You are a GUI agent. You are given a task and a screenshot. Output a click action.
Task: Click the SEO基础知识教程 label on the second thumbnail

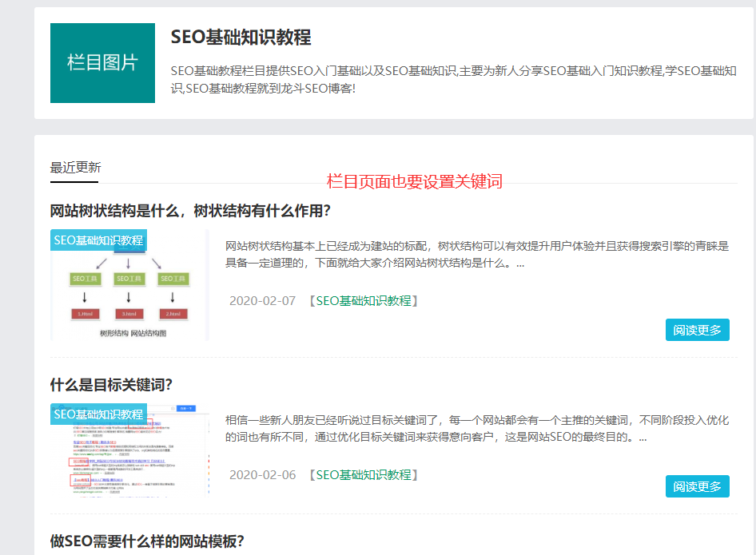pyautogui.click(x=98, y=414)
